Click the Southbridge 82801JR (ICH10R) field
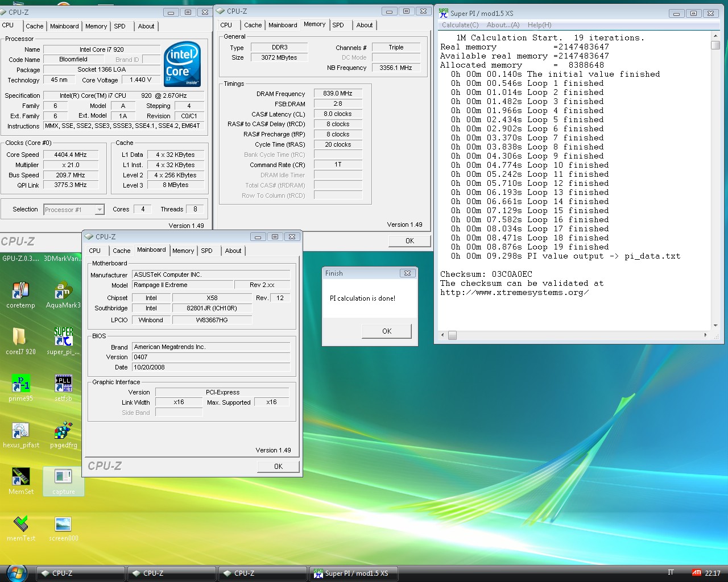 point(212,309)
